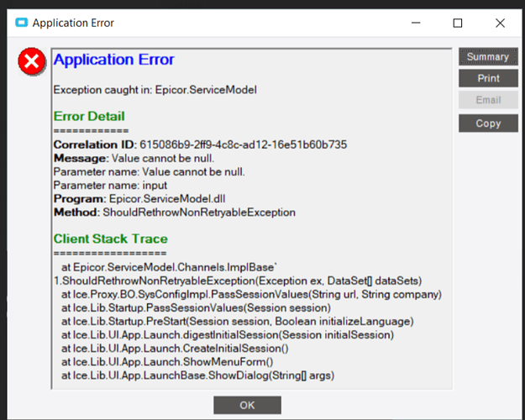Click the Ice.Lib.Startup.PreStart stack line

(238, 322)
